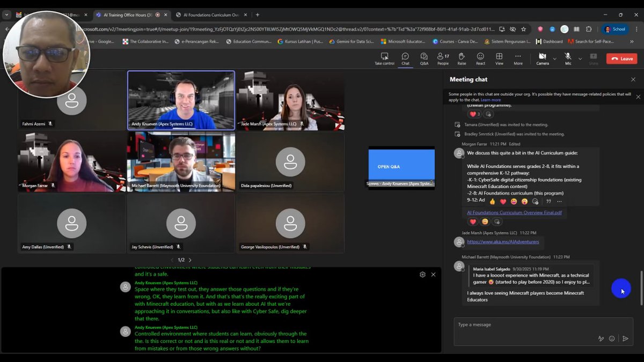Open the Q&A panel
The width and height of the screenshot is (644, 362).
click(x=424, y=59)
